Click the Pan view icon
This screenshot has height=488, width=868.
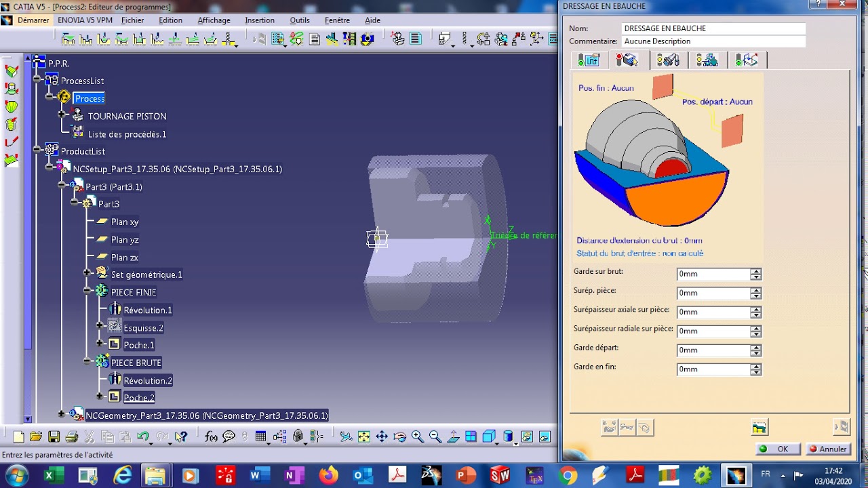click(382, 437)
